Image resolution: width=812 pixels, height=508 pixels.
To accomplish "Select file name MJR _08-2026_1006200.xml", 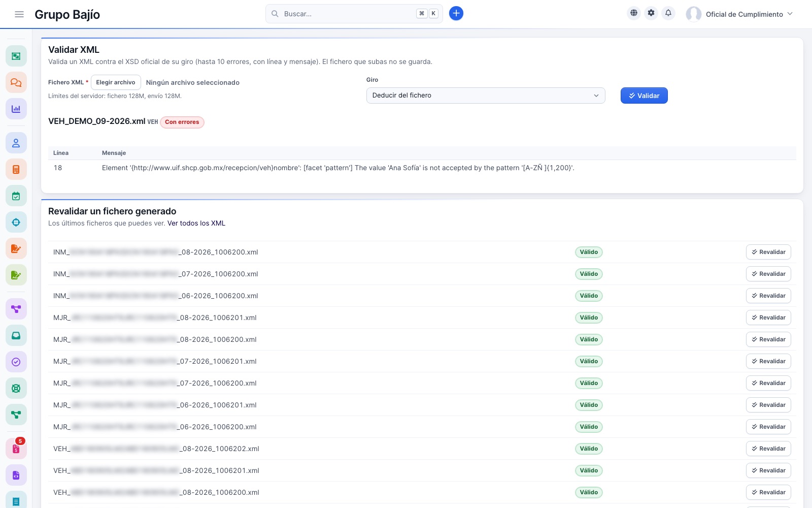I will 155,339.
